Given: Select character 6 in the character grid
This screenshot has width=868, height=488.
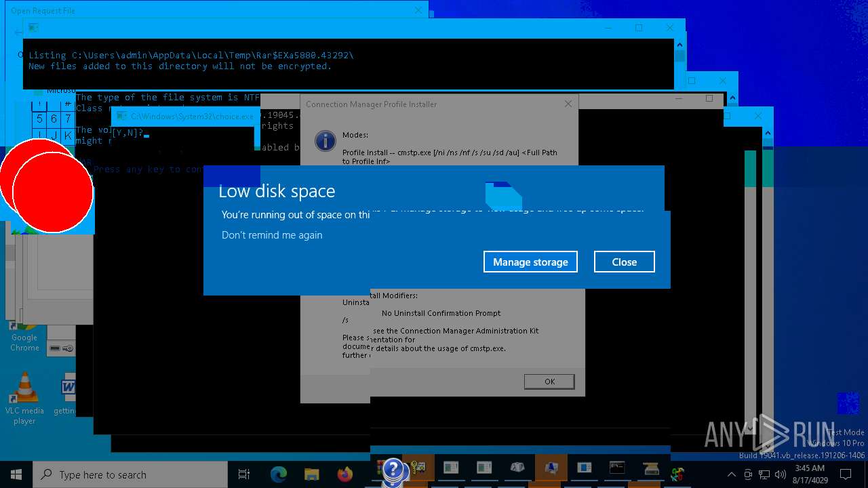Looking at the screenshot, I should (x=54, y=119).
